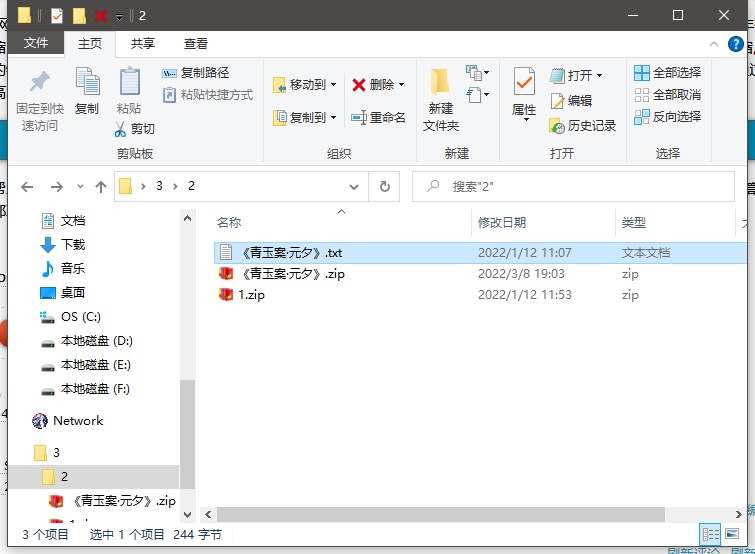
Task: Sort by Name (名称) column header
Action: click(x=342, y=222)
